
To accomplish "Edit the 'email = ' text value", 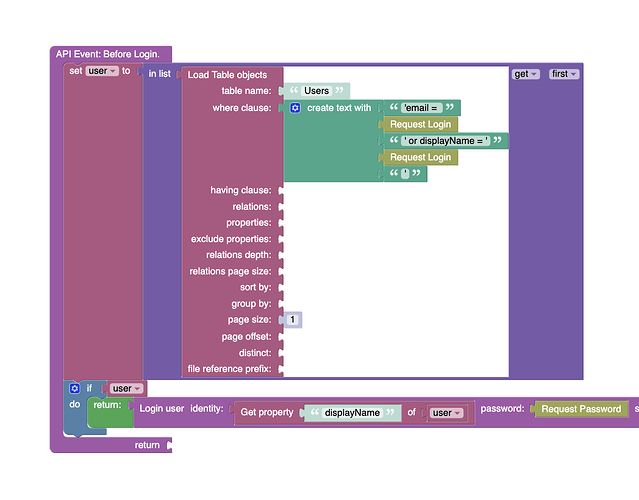I will pos(421,108).
